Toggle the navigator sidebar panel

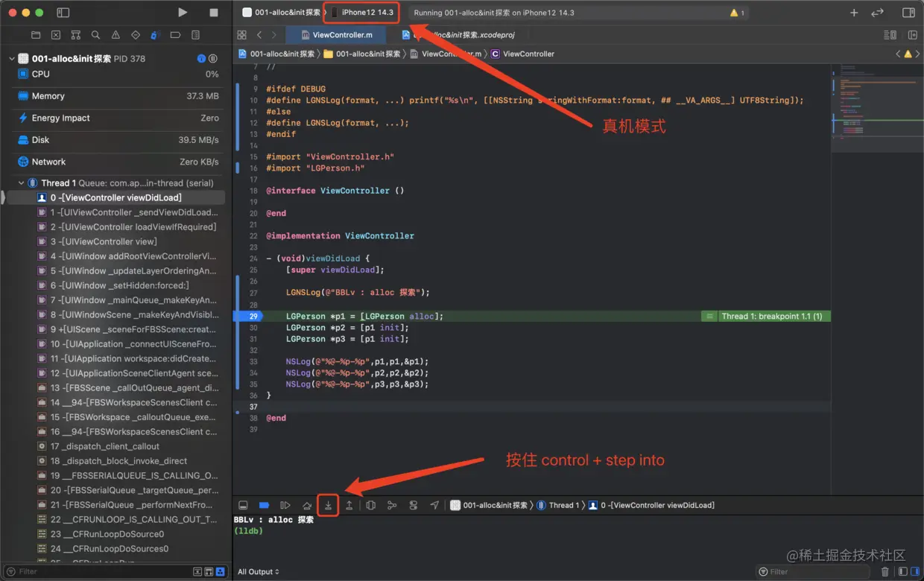[63, 13]
